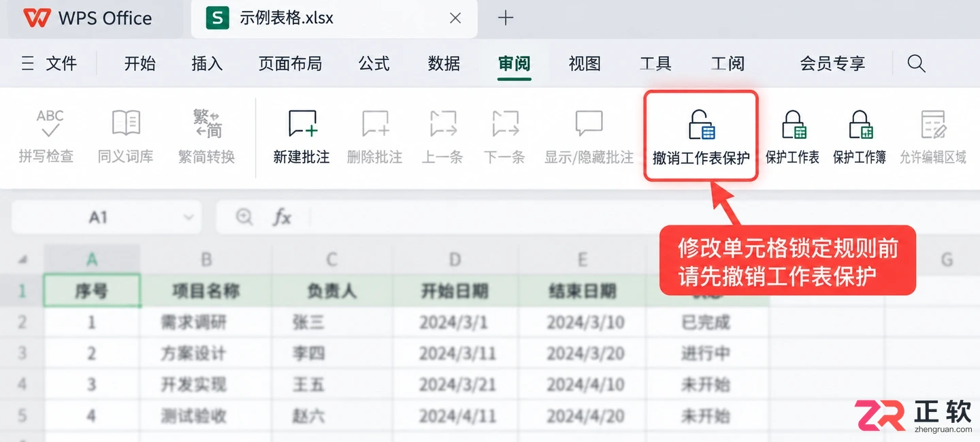Toggle 显示/隐藏批注 comments visibility
The image size is (980, 442).
coord(589,137)
